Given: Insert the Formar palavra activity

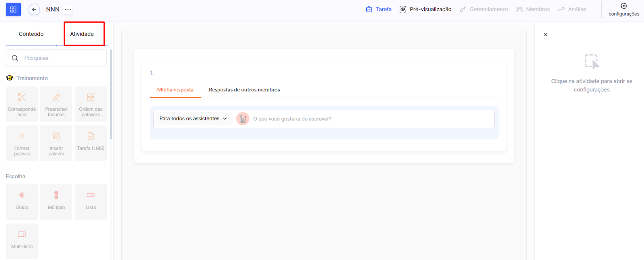Looking at the screenshot, I should 22,143.
